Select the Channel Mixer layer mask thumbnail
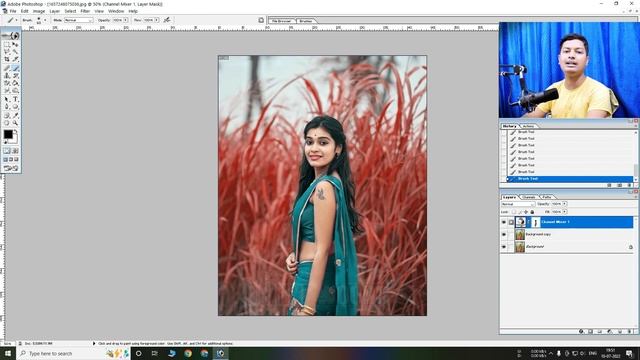Image resolution: width=640 pixels, height=360 pixels. (536, 222)
